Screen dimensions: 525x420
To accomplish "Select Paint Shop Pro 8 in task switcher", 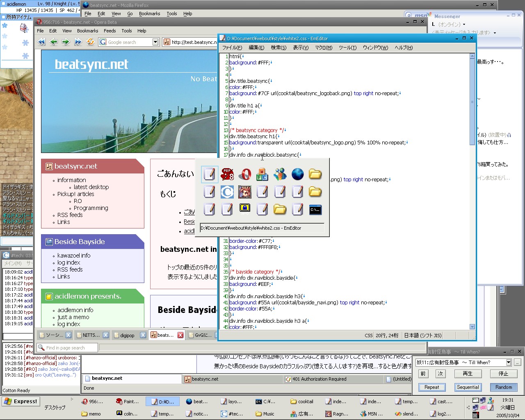I will pos(227,174).
